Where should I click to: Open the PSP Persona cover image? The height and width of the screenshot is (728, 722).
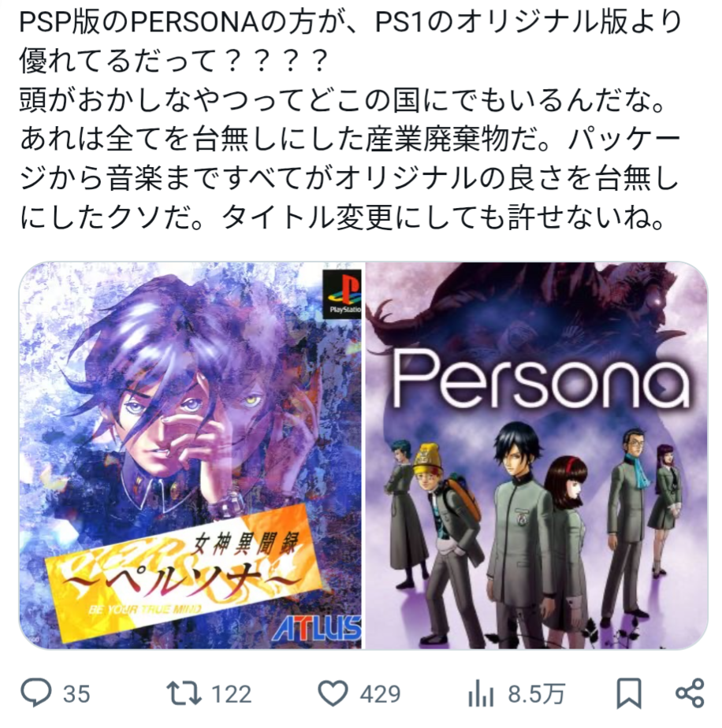tap(537, 455)
